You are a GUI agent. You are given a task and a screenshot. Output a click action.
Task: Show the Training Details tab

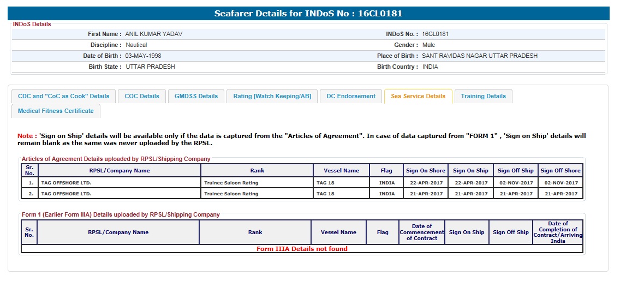click(x=483, y=96)
